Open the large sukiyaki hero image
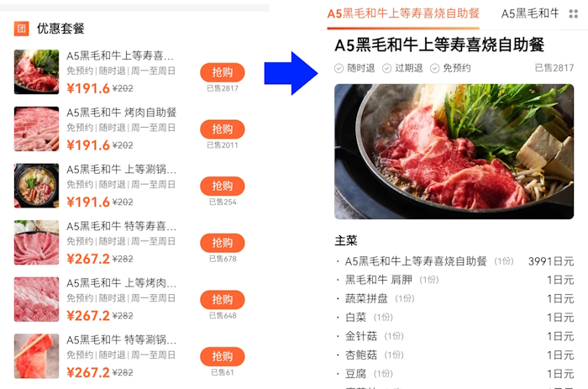Image resolution: width=588 pixels, height=389 pixels. (454, 151)
